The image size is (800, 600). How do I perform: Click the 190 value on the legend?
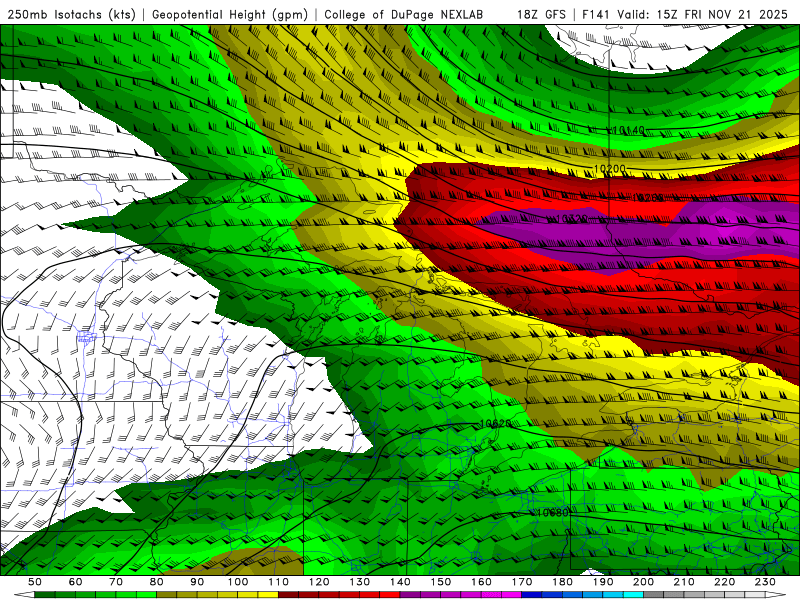pos(603,582)
